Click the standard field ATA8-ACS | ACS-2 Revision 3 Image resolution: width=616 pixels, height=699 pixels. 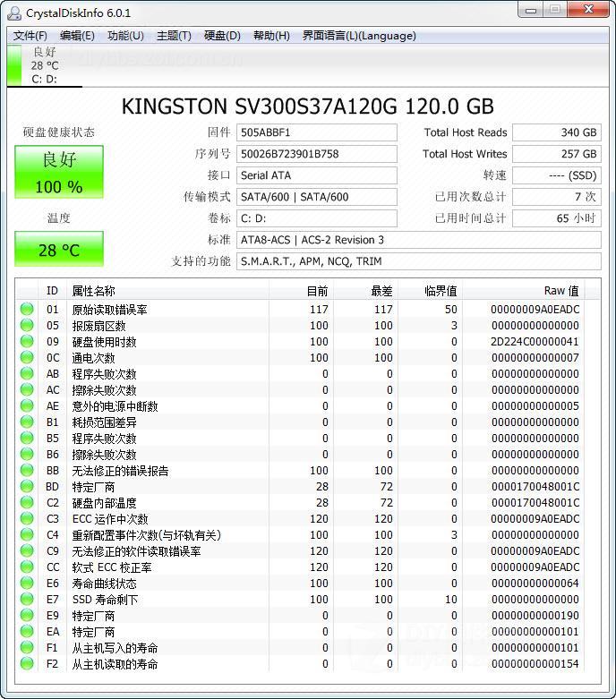point(419,240)
